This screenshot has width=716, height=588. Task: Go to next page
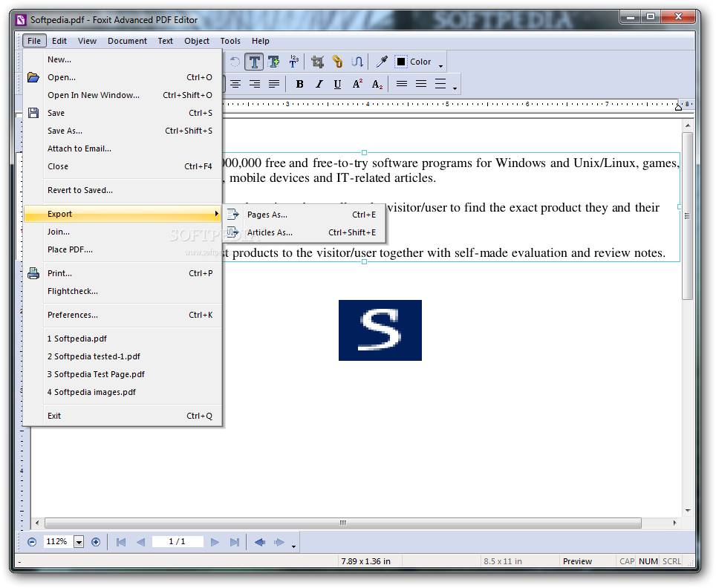pos(215,542)
